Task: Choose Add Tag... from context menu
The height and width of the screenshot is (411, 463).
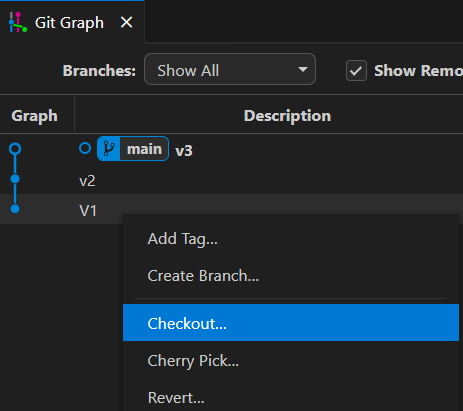Action: pos(291,239)
